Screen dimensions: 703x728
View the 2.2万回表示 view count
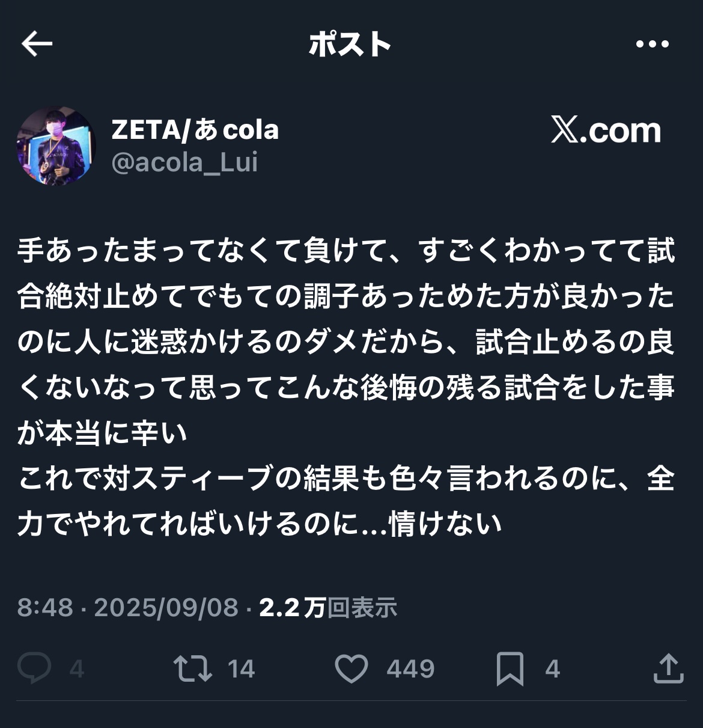328,607
